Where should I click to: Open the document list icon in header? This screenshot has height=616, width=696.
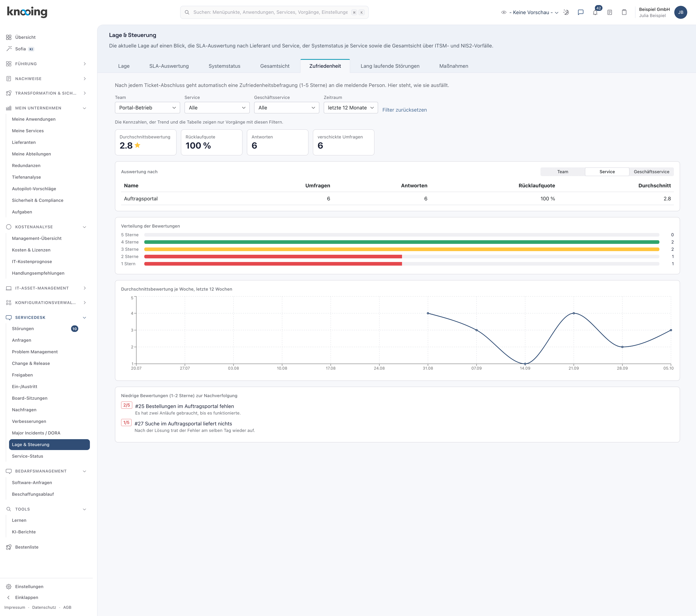coord(610,12)
